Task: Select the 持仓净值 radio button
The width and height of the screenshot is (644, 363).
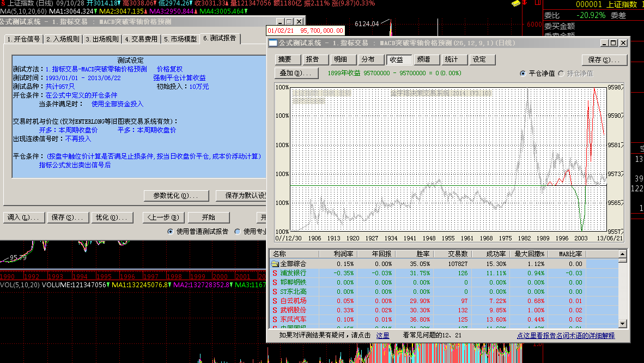Action: (x=562, y=73)
